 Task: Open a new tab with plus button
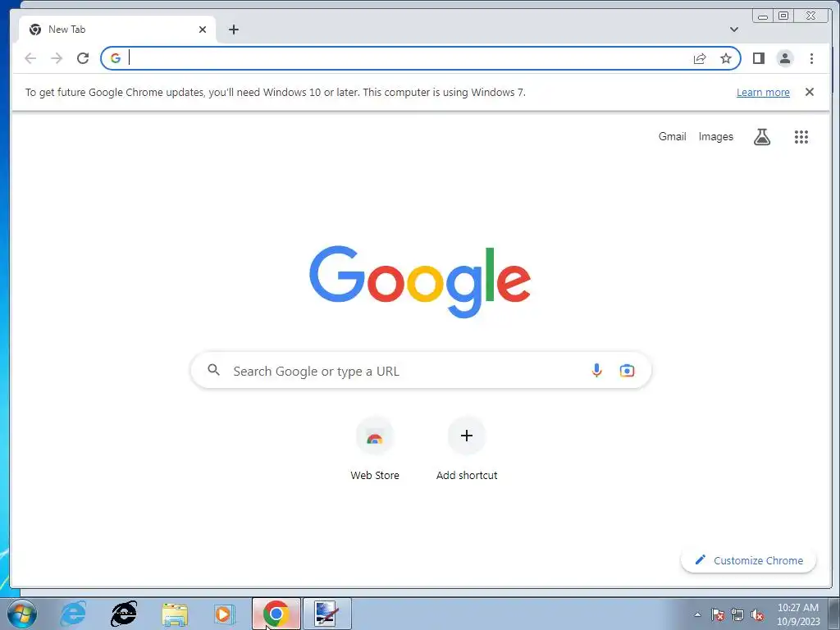(234, 30)
